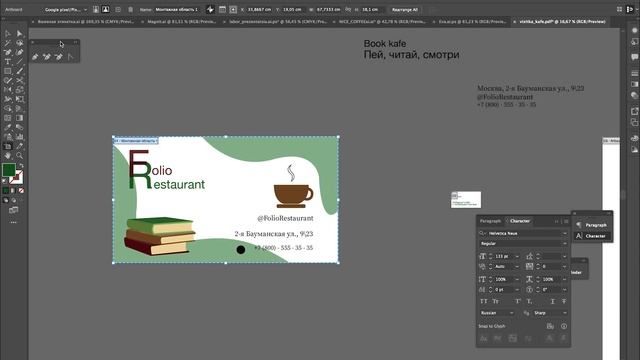The width and height of the screenshot is (640, 360).
Task: Switch to labor_presentatsia document tab
Action: pyautogui.click(x=278, y=22)
